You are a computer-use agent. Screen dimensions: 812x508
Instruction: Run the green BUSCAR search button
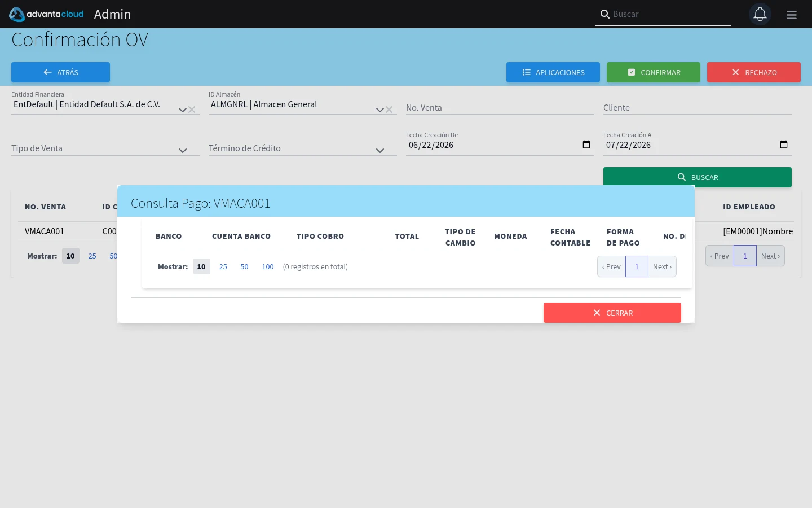click(698, 177)
